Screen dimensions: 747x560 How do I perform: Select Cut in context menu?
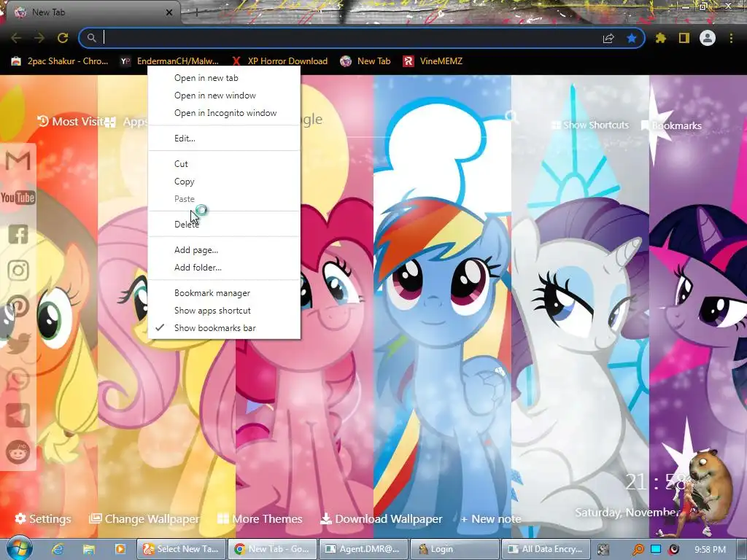tap(224, 164)
